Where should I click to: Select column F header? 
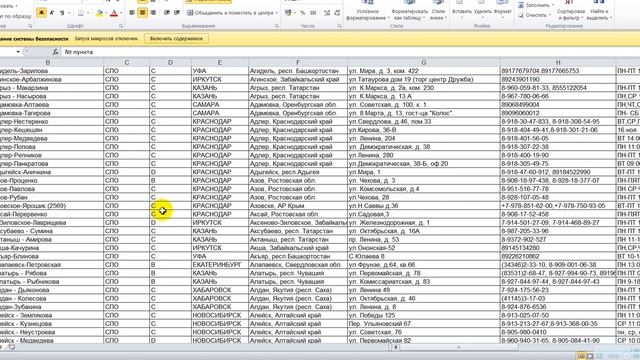298,62
